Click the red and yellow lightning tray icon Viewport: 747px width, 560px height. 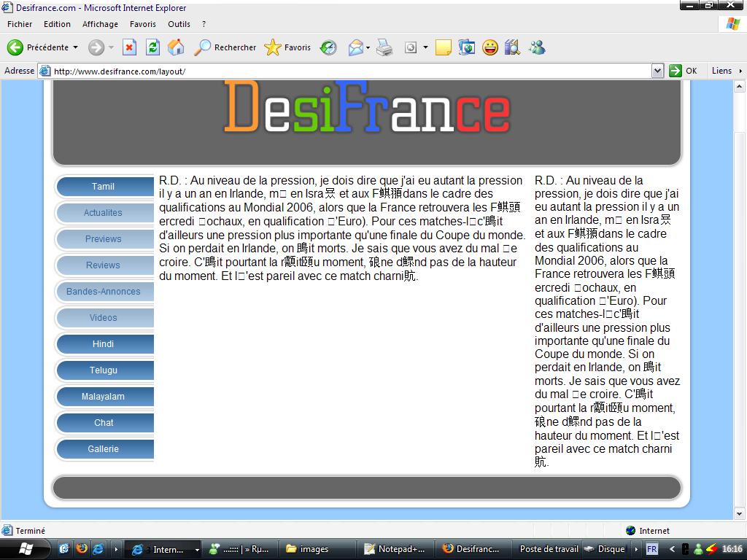pos(712,549)
